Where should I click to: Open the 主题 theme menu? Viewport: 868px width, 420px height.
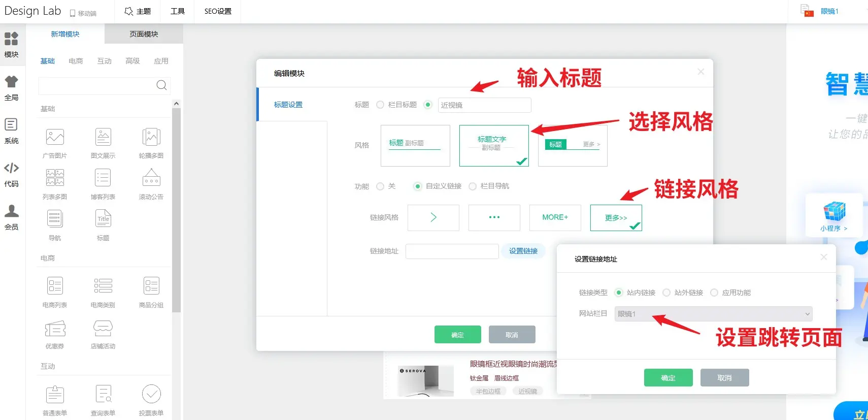138,11
